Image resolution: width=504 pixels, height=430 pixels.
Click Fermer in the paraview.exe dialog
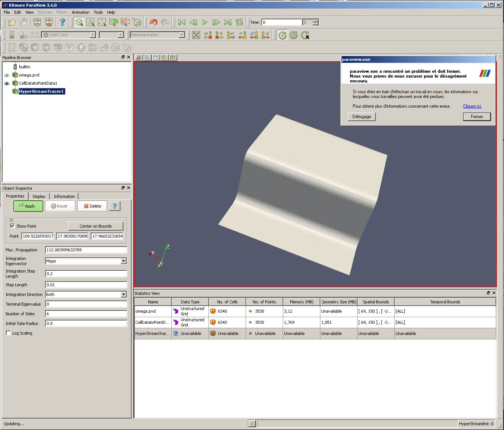[x=477, y=117]
